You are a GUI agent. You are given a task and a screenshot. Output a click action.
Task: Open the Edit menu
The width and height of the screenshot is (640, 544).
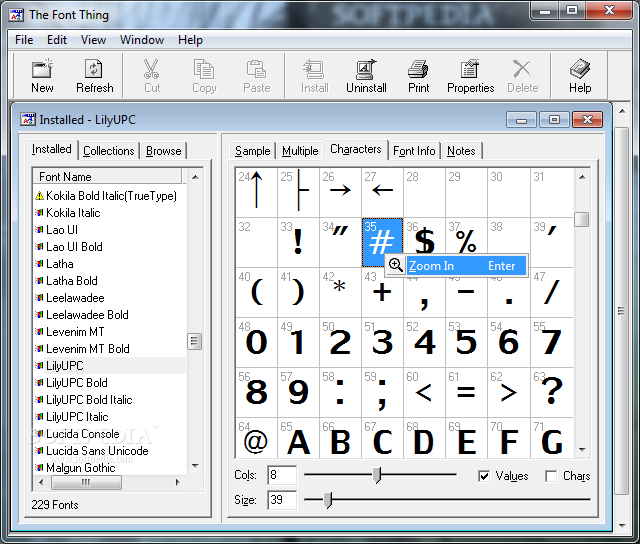(x=57, y=40)
